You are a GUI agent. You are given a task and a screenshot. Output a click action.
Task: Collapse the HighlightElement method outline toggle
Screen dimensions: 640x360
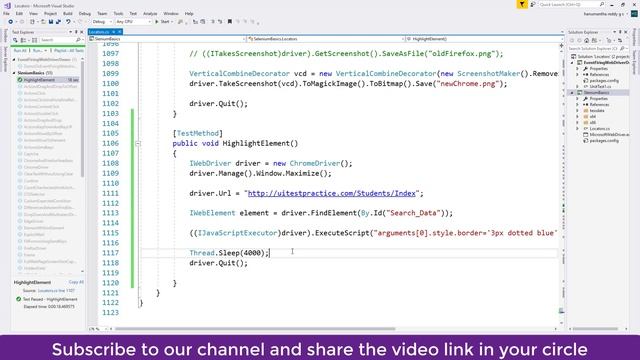point(138,143)
